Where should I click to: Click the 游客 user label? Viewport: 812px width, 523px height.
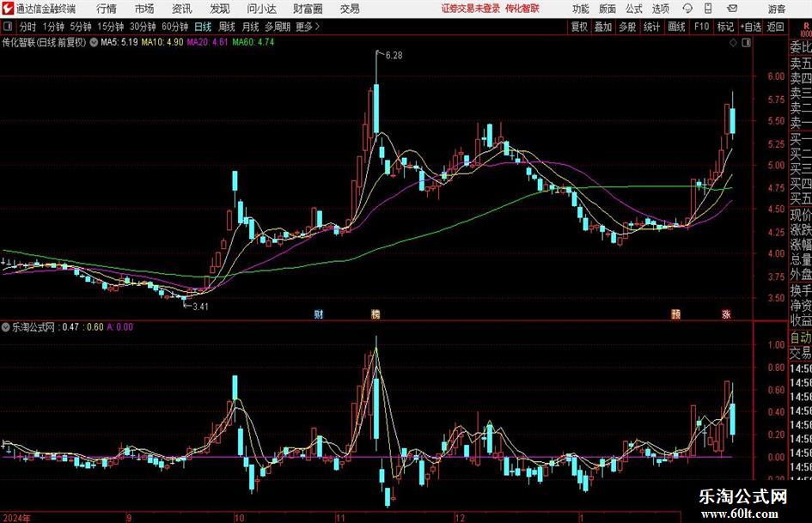776,9
